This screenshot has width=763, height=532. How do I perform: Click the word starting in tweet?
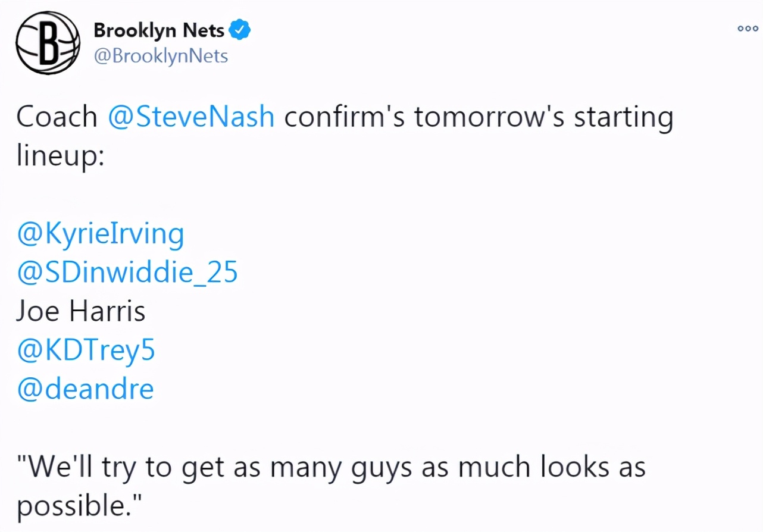[623, 117]
